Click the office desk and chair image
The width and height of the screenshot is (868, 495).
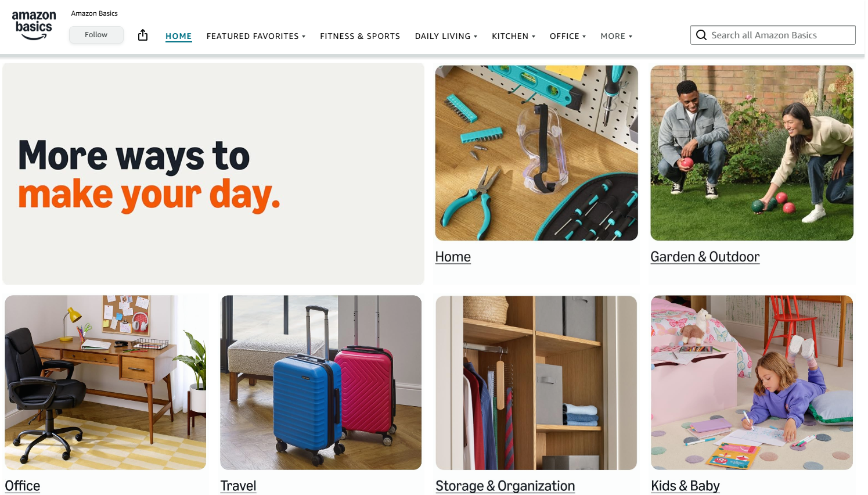tap(105, 382)
